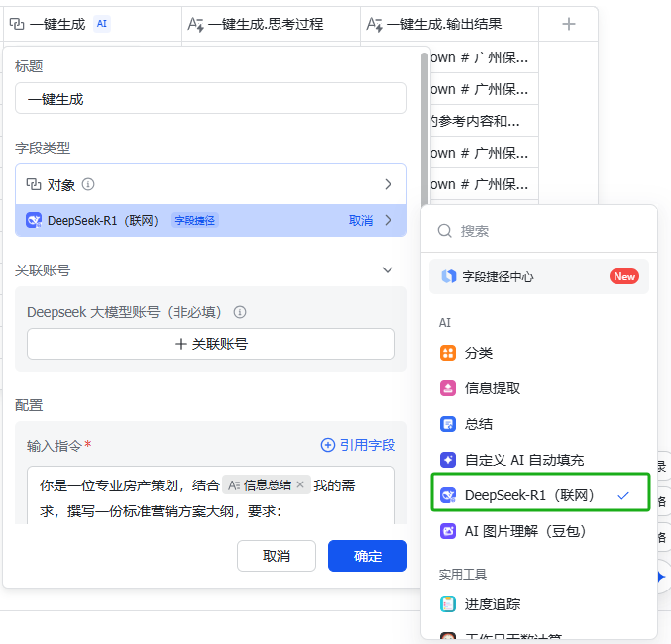Click the 进度追踪 icon
The image size is (671, 644).
tap(448, 604)
